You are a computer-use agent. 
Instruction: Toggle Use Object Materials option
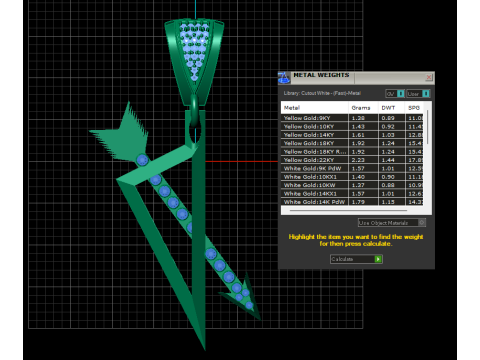[x=392, y=223]
